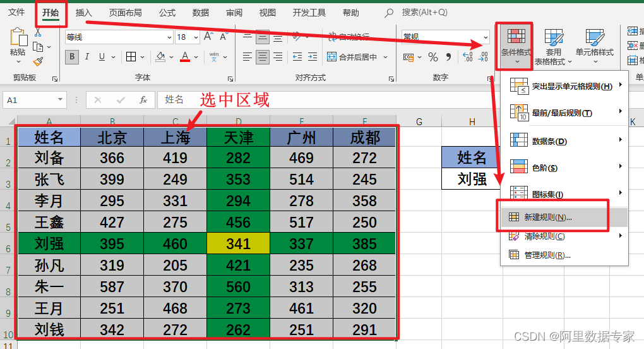Select 管理规则 from the menu
The width and height of the screenshot is (644, 349).
tap(564, 255)
